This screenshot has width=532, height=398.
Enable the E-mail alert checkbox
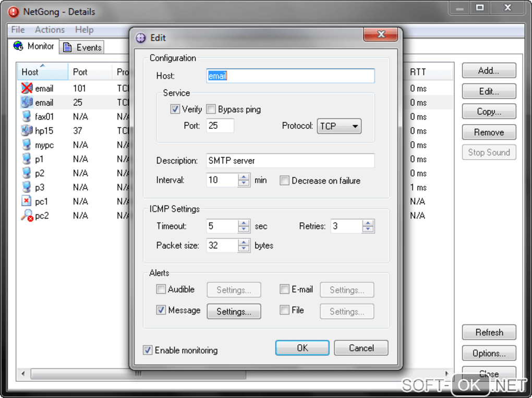click(x=284, y=289)
